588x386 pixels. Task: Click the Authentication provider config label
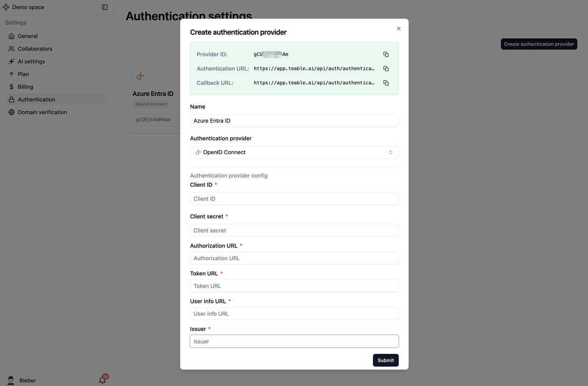pos(229,175)
